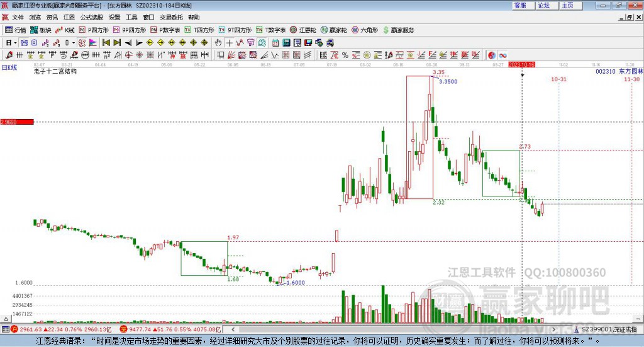Open the 交易委托 menu
Viewport: 644px width, 347px height.
tap(171, 17)
